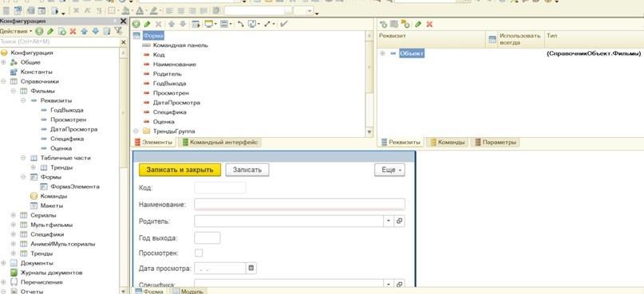Click the checkmark icon in the elements toolbar
Image resolution: width=644 pixels, height=294 pixels.
click(284, 24)
